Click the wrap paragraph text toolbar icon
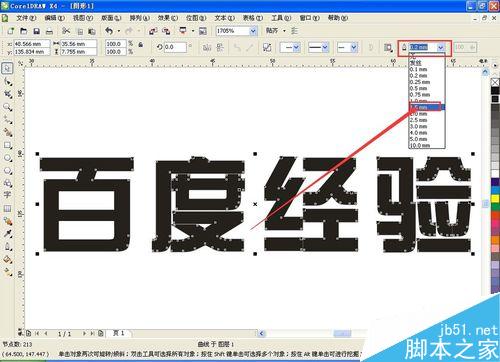This screenshot has height=362, width=500. (x=388, y=48)
